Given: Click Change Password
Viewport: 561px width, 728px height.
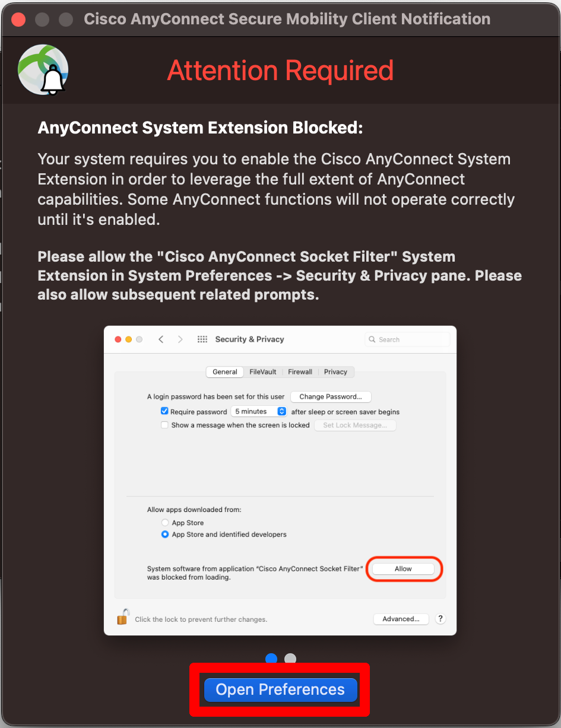Looking at the screenshot, I should (331, 396).
